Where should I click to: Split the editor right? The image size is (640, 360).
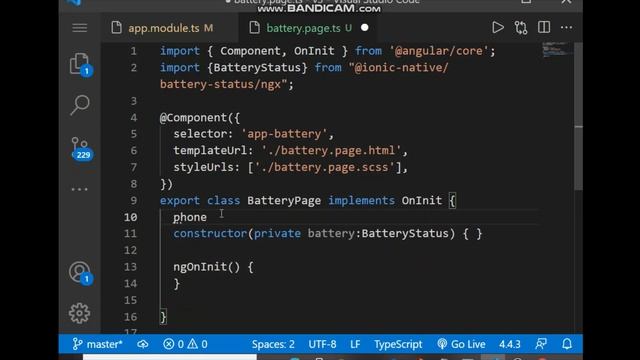(x=544, y=28)
